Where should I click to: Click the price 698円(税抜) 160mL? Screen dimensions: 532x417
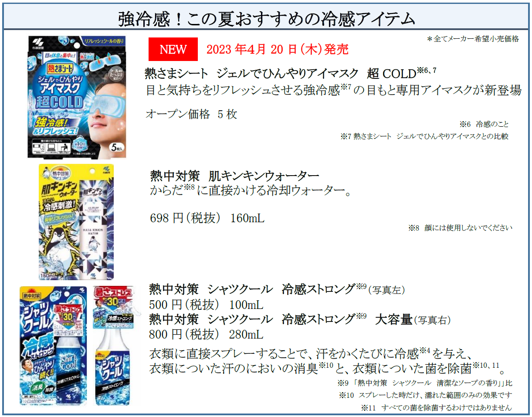pos(207,218)
